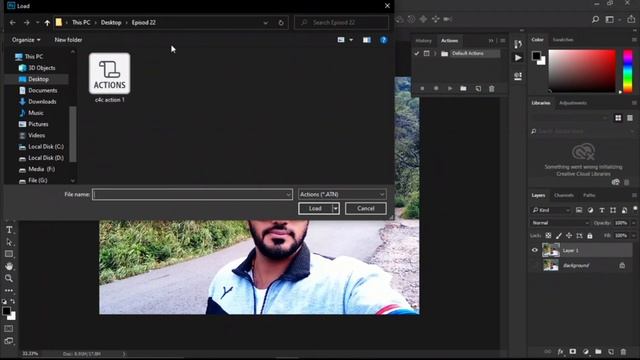Create new action with page icon
The image size is (640, 360).
[x=478, y=89]
